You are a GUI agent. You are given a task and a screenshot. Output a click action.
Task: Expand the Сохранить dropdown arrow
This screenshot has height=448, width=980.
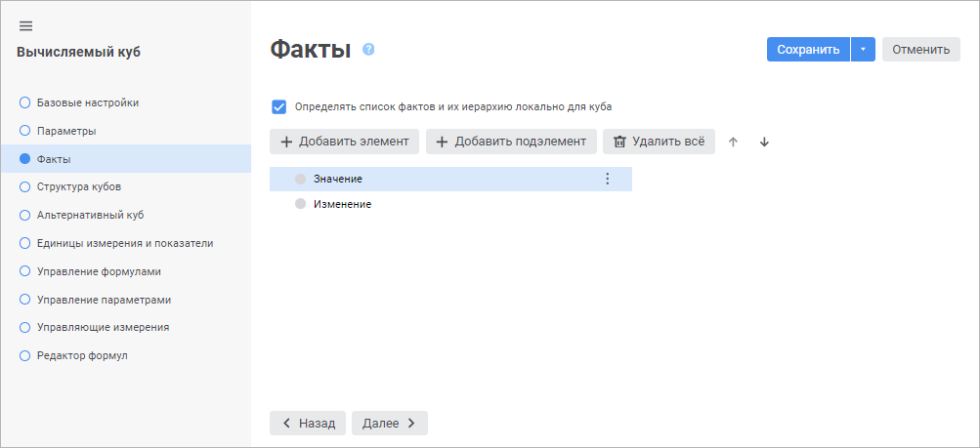[x=863, y=50]
